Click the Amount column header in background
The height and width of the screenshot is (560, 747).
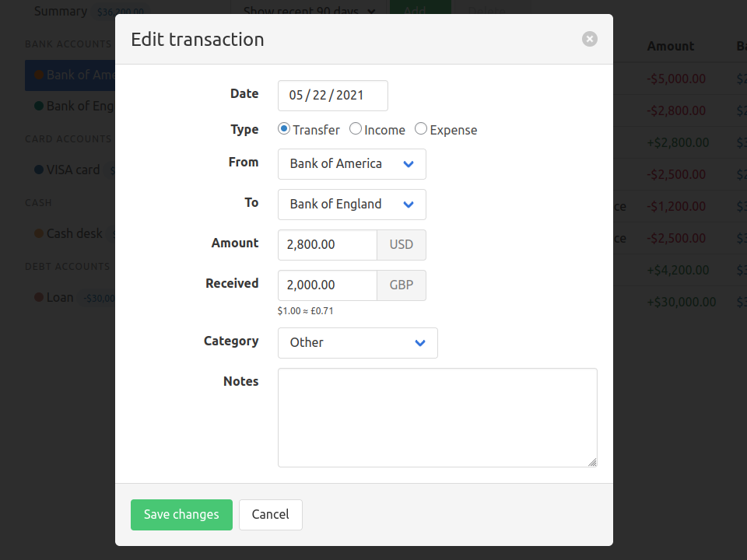coord(670,46)
